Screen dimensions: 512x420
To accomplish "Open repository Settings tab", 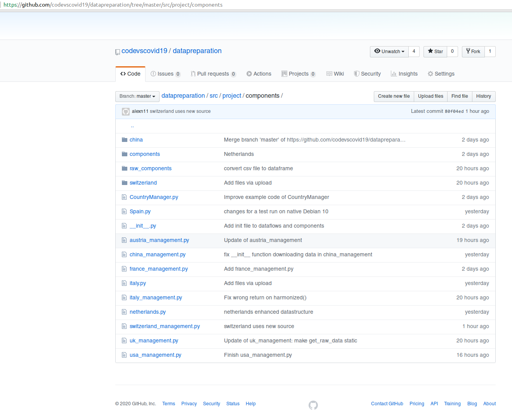I will 441,74.
